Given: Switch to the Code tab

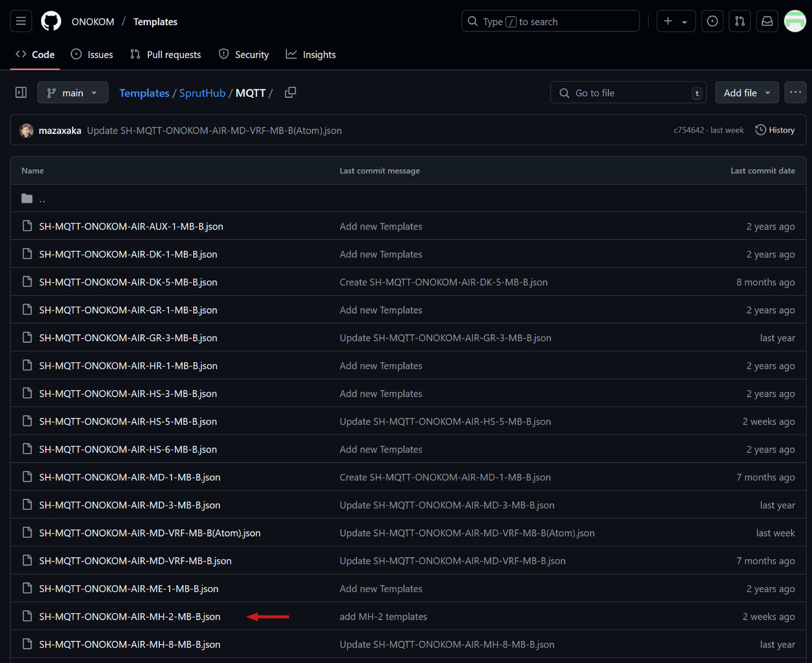Looking at the screenshot, I should (x=35, y=55).
